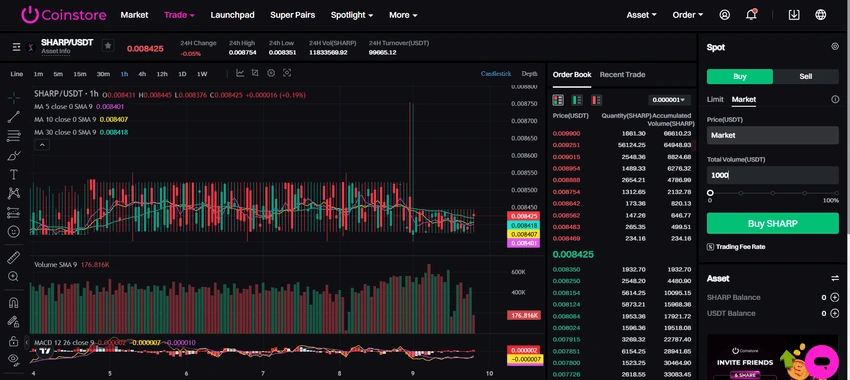Click the Buy SHARP button

(772, 223)
